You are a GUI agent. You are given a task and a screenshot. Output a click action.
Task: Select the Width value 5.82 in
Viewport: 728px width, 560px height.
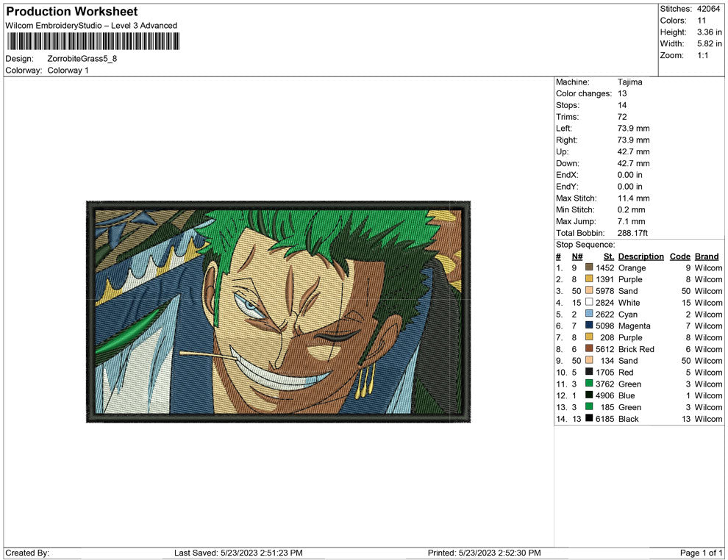coord(710,43)
